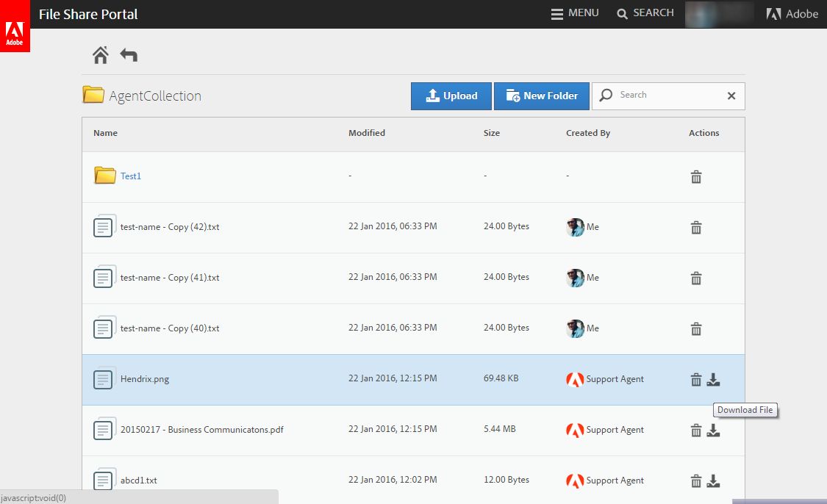Delete test-name - Copy (40).txt

(x=696, y=328)
